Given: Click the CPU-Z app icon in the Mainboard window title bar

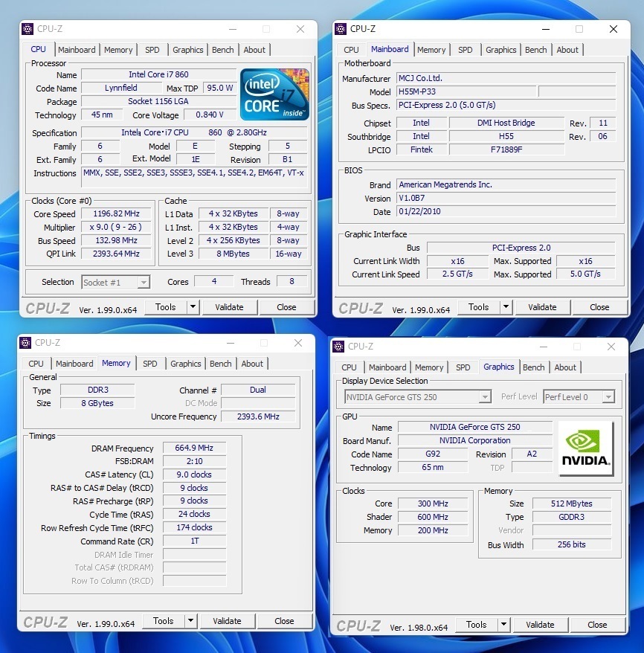Looking at the screenshot, I should pyautogui.click(x=341, y=29).
